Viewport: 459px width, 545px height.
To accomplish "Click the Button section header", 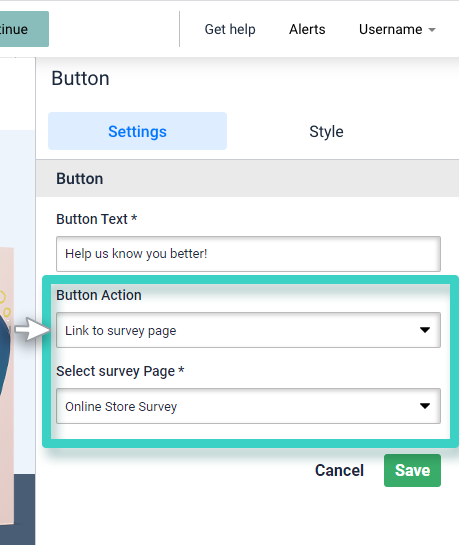I will pos(247,179).
